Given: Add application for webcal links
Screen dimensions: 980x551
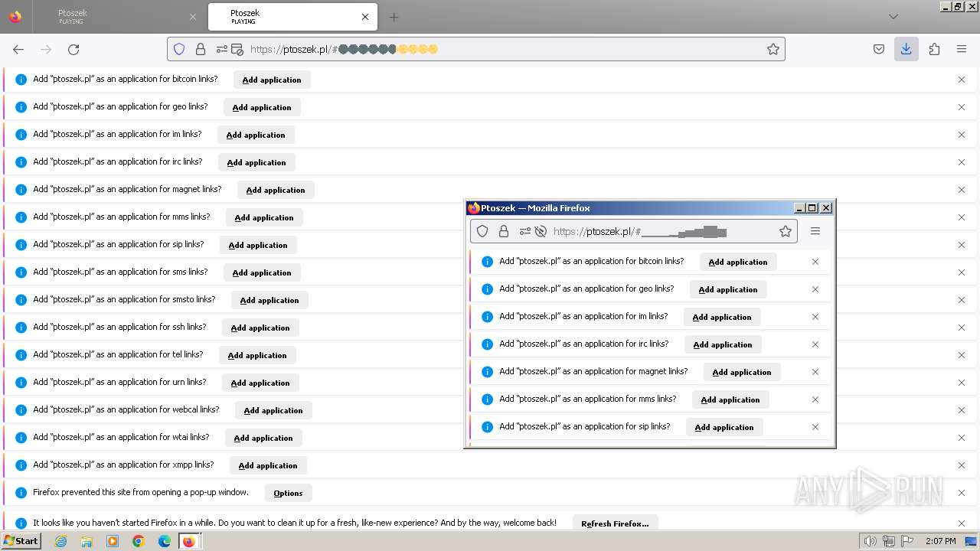Looking at the screenshot, I should (273, 410).
